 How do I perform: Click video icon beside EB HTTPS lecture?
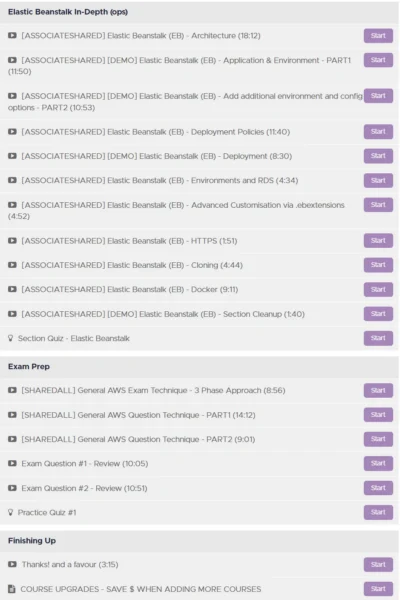point(12,241)
